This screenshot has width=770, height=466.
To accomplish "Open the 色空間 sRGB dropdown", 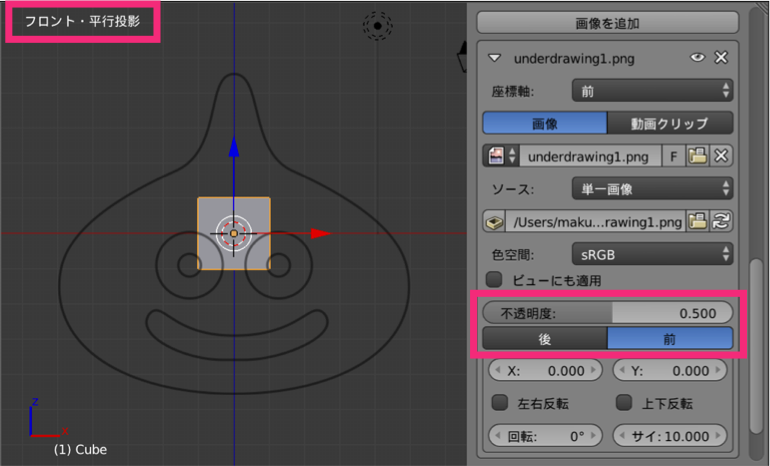I will 652,253.
